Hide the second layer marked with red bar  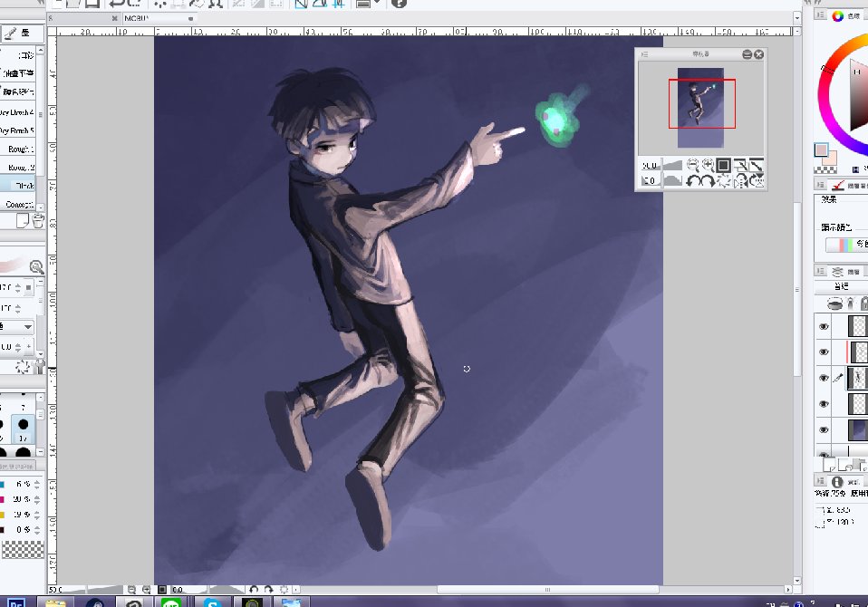pyautogui.click(x=824, y=352)
